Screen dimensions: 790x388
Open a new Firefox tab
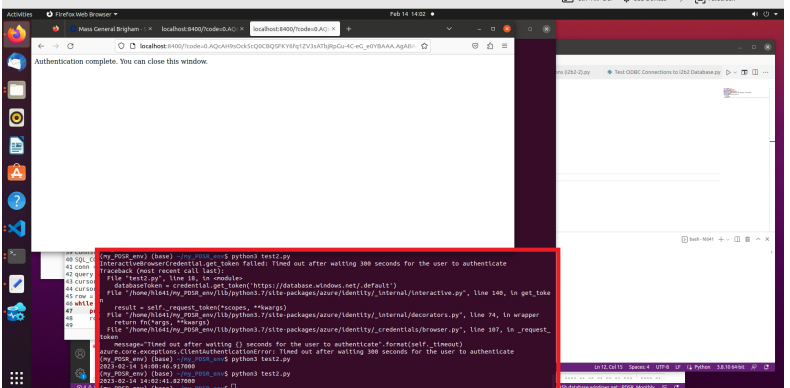click(348, 29)
